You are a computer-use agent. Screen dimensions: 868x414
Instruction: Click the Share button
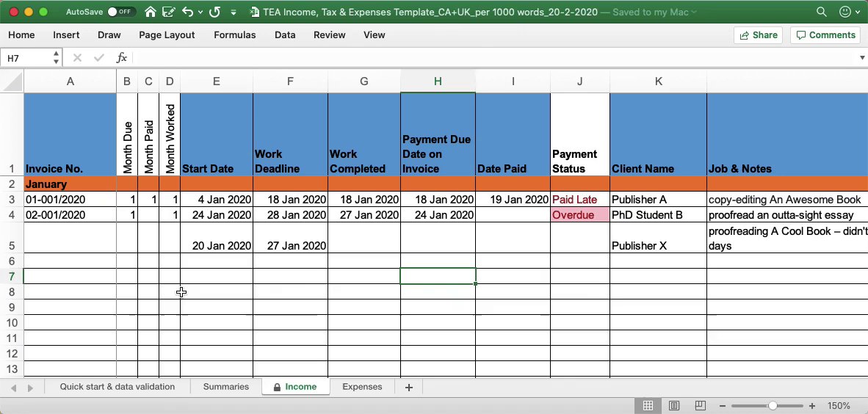coord(759,35)
